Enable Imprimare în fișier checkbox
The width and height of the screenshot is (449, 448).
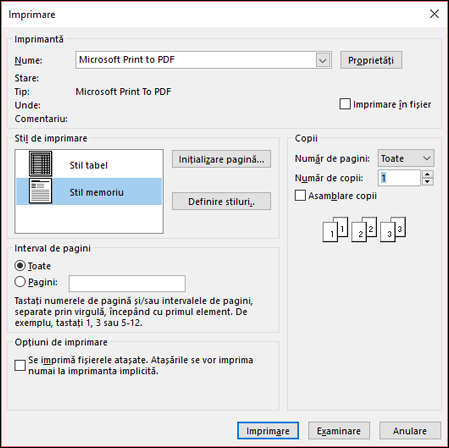345,104
